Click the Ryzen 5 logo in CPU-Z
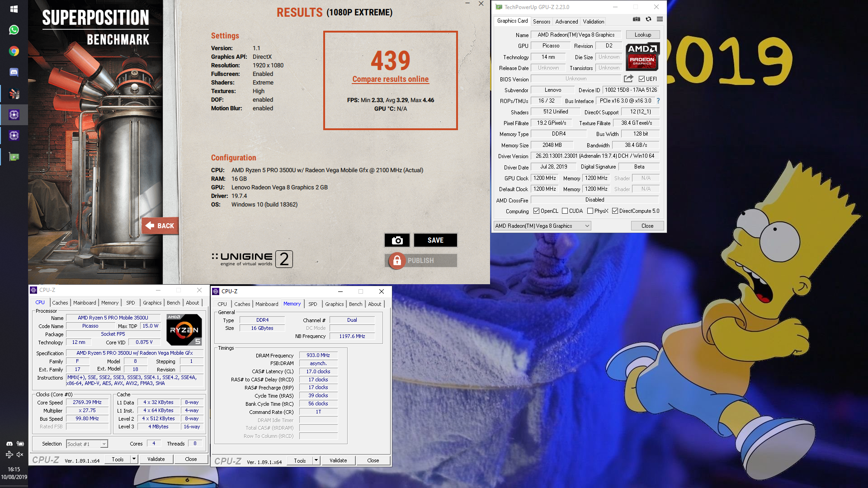Image resolution: width=868 pixels, height=488 pixels. [184, 330]
